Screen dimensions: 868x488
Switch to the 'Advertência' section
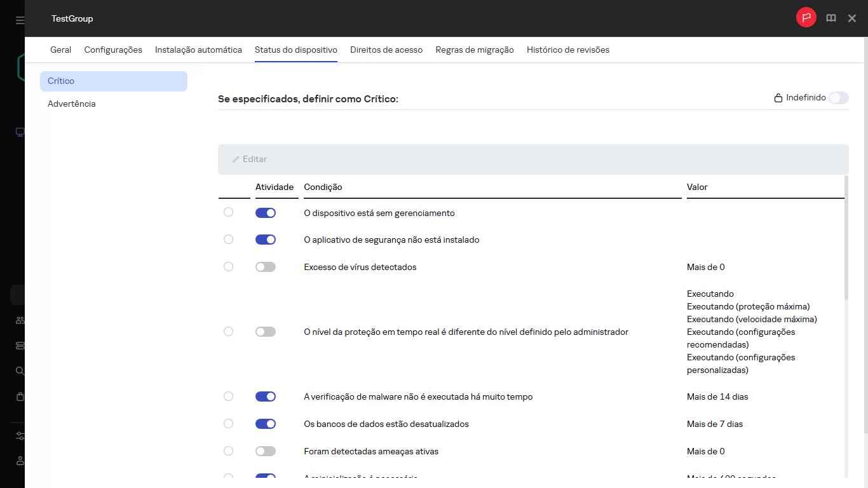(x=71, y=103)
